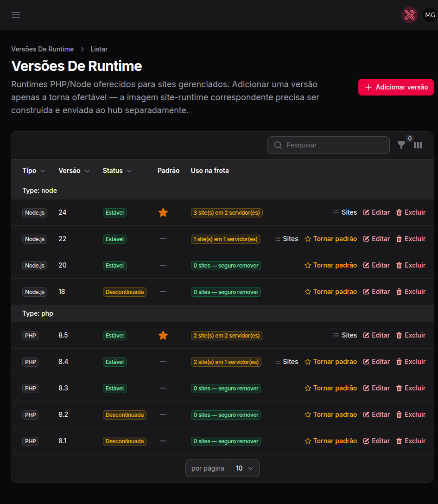This screenshot has height=504, width=438.
Task: Delete PHP 8.1 version
Action: click(411, 440)
